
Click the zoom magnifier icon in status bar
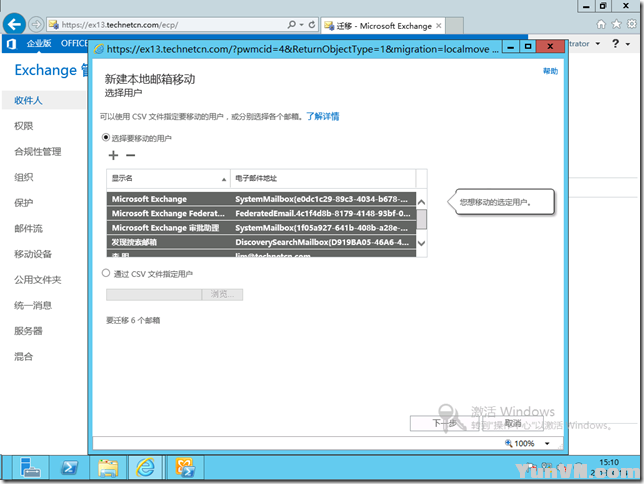point(508,443)
